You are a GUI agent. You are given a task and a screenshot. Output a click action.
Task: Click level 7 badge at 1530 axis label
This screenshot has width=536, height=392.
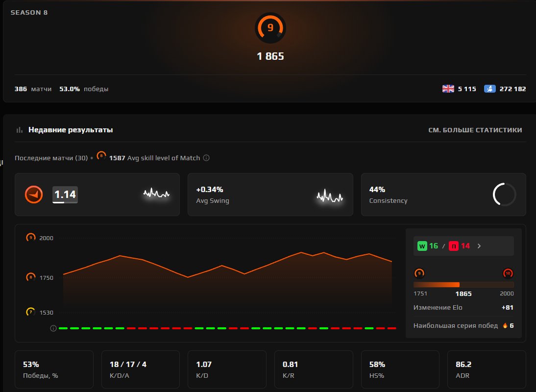pyautogui.click(x=31, y=312)
